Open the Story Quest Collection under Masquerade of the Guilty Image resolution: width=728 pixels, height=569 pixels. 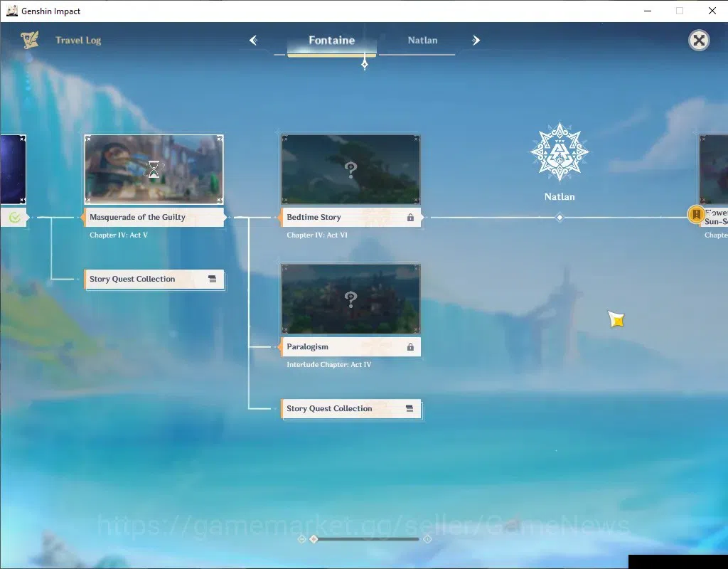click(154, 279)
